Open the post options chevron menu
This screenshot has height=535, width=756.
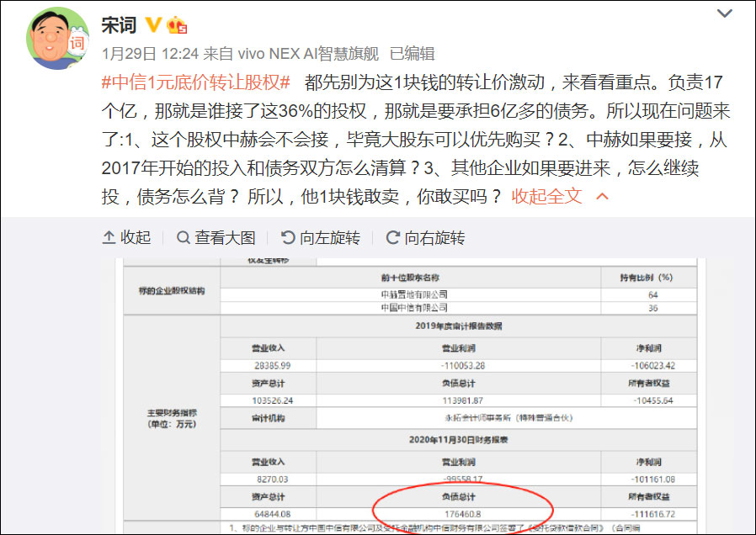click(725, 13)
